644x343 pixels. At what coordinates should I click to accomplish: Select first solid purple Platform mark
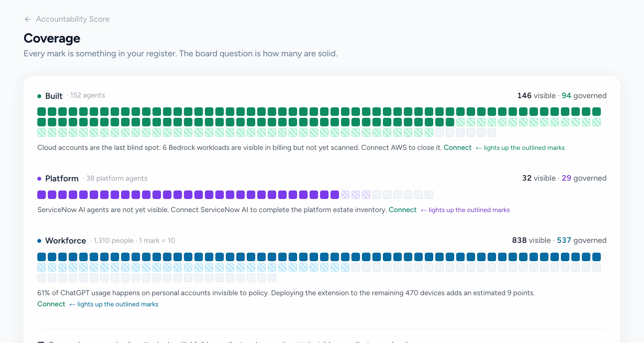[42, 195]
